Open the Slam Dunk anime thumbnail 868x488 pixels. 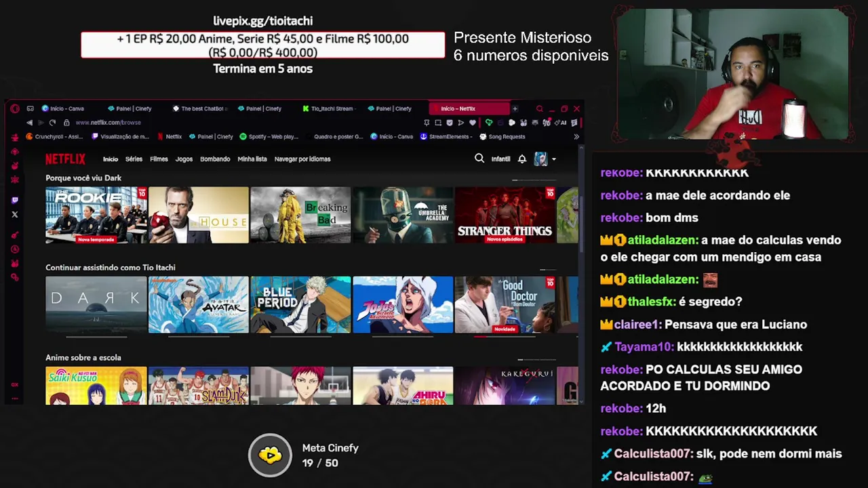click(x=199, y=386)
